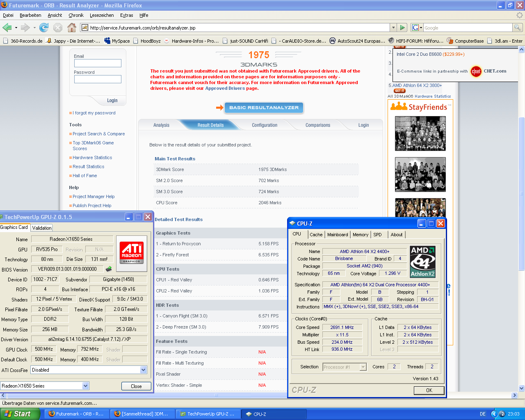Open the URL history dropdown arrow
The image size is (525, 420).
pos(393,27)
